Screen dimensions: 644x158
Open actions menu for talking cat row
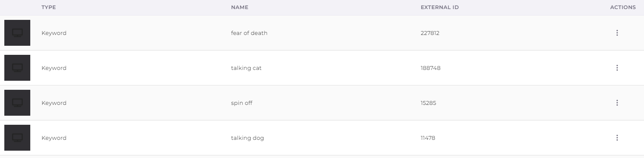click(x=617, y=68)
